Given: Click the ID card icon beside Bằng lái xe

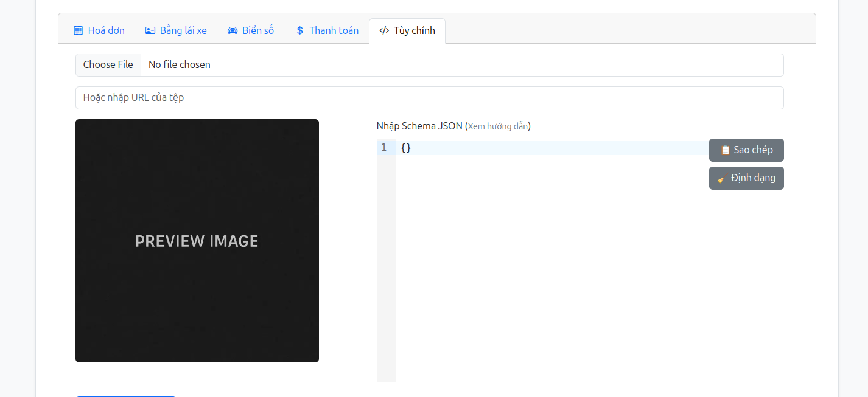Looking at the screenshot, I should tap(150, 30).
